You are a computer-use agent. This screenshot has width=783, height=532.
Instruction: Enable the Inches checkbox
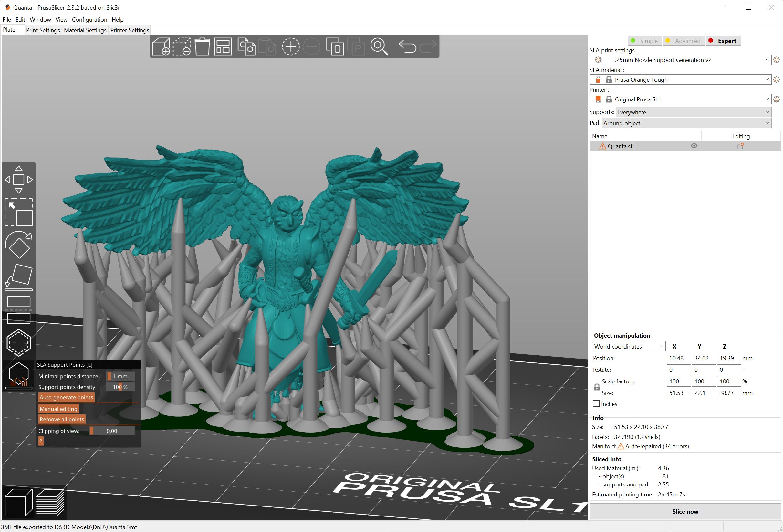(x=596, y=404)
